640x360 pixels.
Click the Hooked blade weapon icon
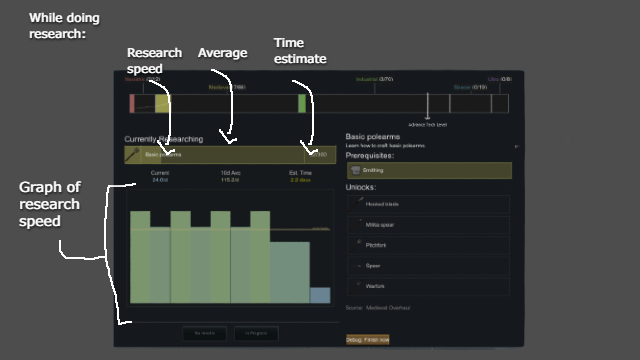point(356,204)
